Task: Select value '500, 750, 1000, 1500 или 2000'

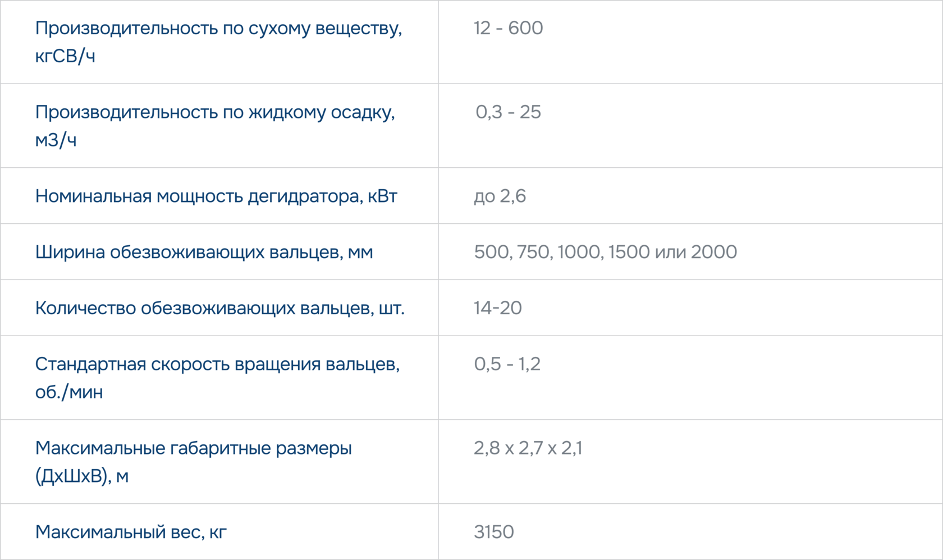Action: [x=605, y=252]
